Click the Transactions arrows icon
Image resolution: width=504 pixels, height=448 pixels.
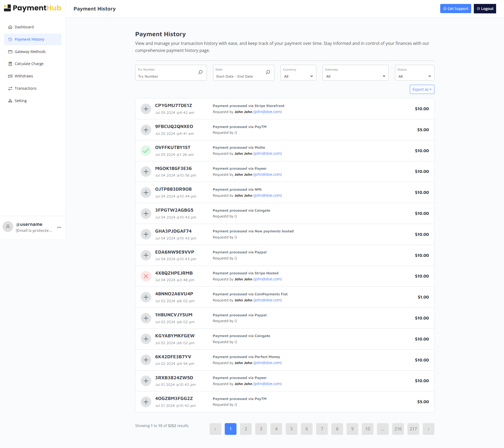point(10,88)
